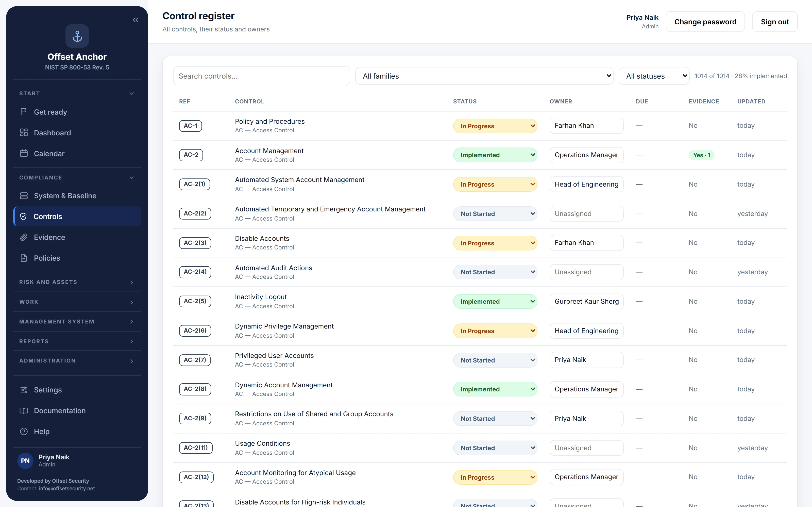The width and height of the screenshot is (812, 507).
Task: Open Help question mark icon
Action: coord(24,431)
